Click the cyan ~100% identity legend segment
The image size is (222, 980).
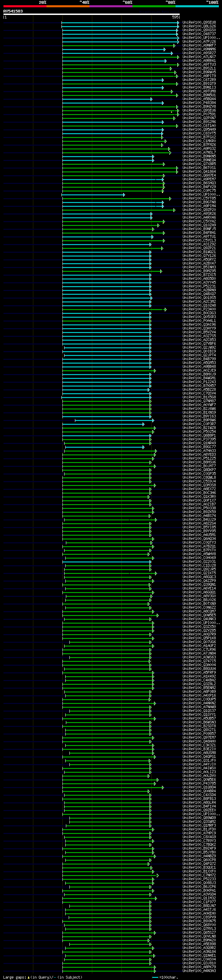coord(197,6)
